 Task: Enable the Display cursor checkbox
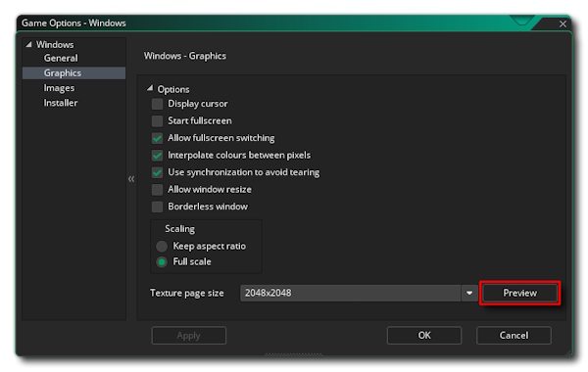(x=157, y=104)
